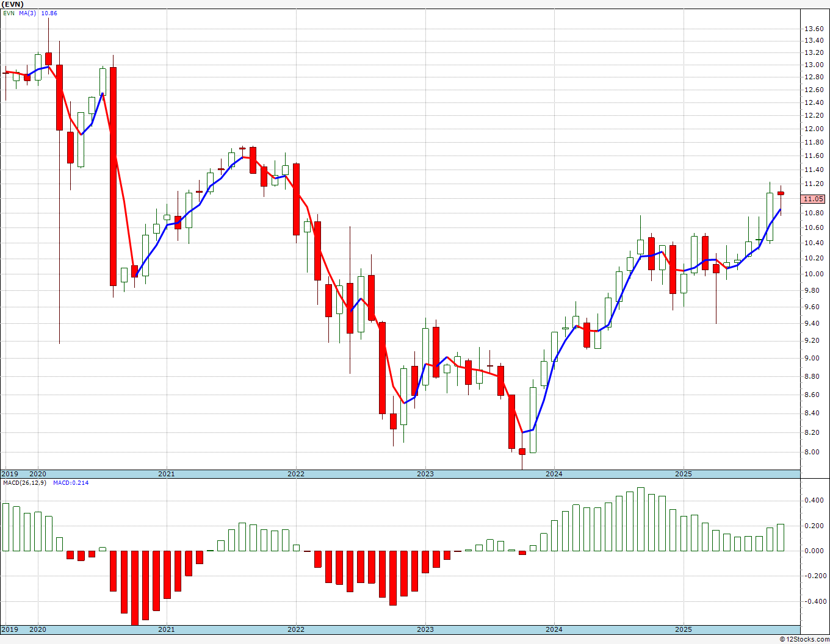Select the 10.60 price axis label
Screen dimensions: 830x644
point(814,227)
